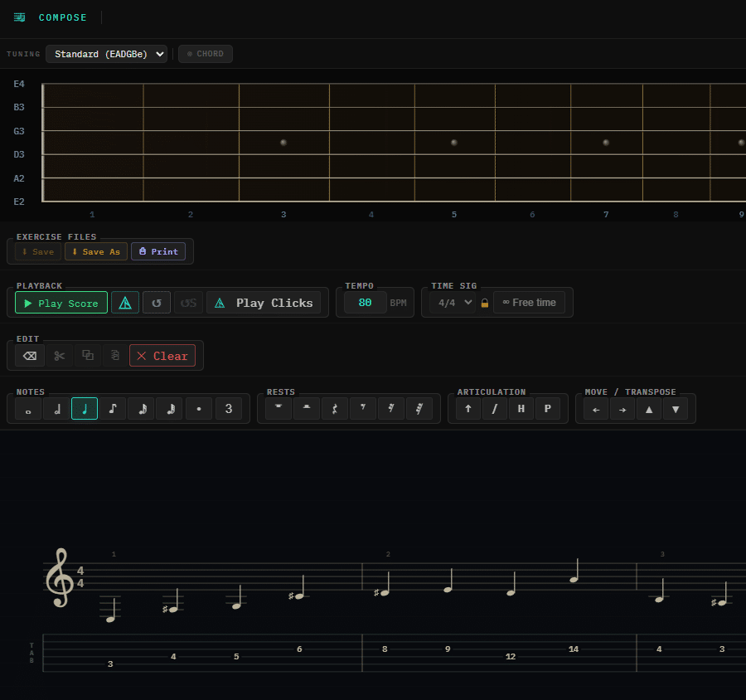Click fret 3 on the D3 string
Image resolution: width=746 pixels, height=700 pixels.
coord(283,154)
